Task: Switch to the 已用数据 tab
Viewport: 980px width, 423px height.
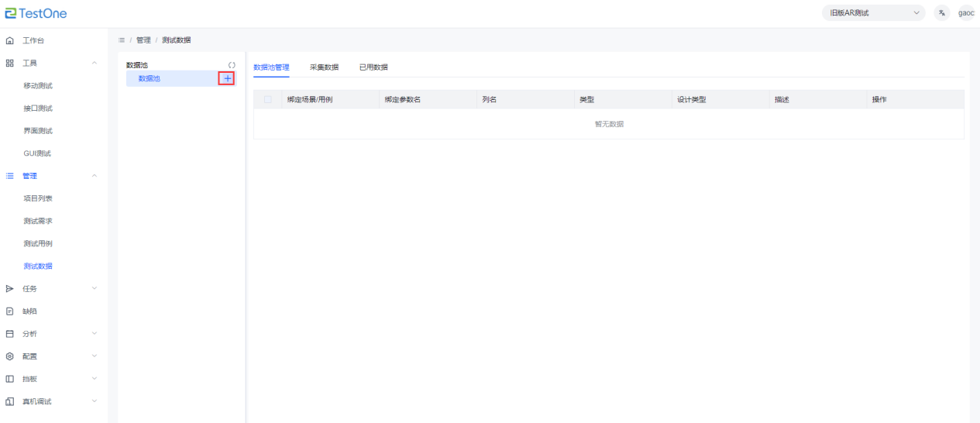Action: (x=373, y=67)
